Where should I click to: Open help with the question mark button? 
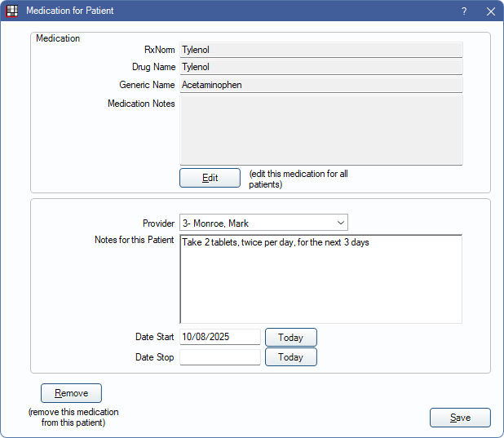coord(464,11)
